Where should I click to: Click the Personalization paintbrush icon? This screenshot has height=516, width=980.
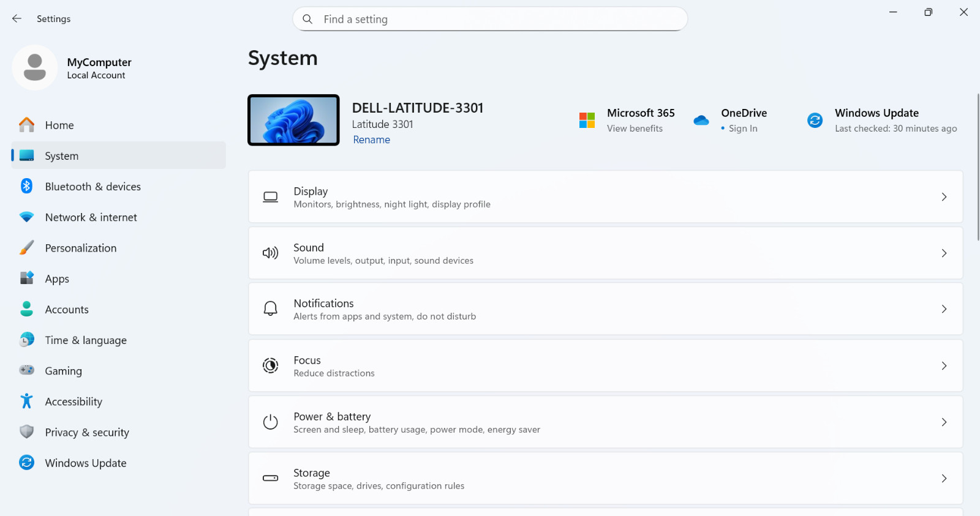point(26,248)
